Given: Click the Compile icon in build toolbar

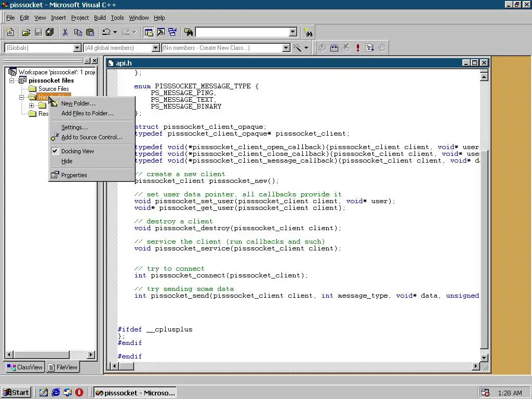Looking at the screenshot, I should 322,48.
